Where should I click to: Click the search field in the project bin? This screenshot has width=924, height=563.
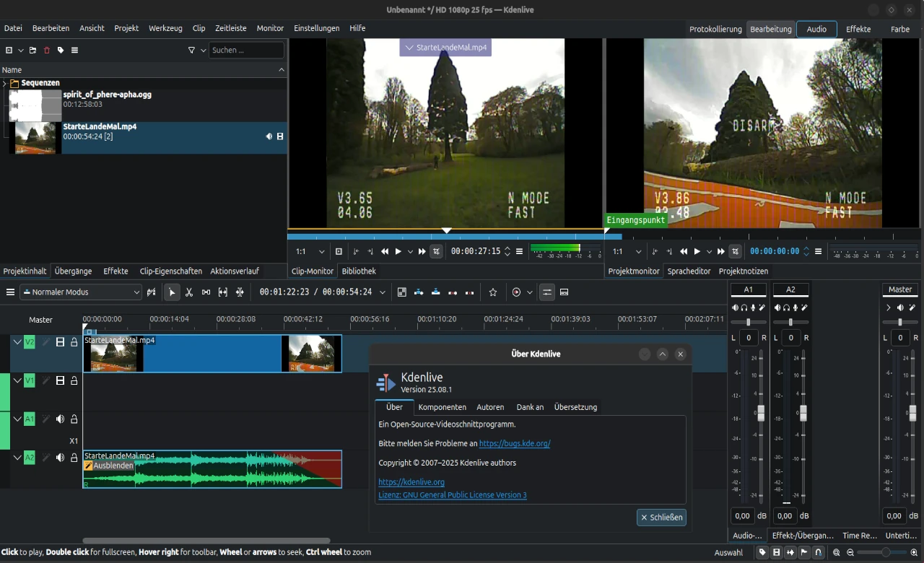click(247, 51)
